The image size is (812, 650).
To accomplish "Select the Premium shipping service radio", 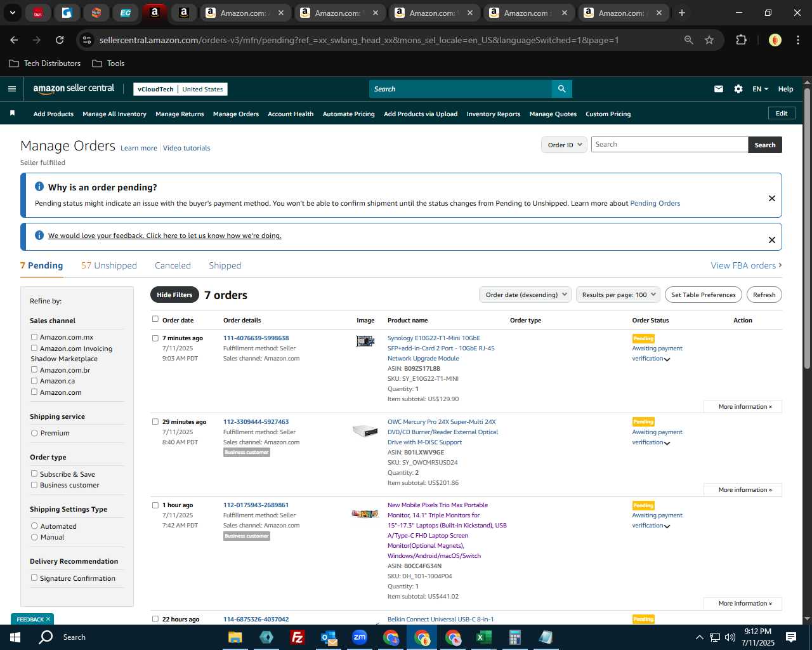I will click(34, 433).
